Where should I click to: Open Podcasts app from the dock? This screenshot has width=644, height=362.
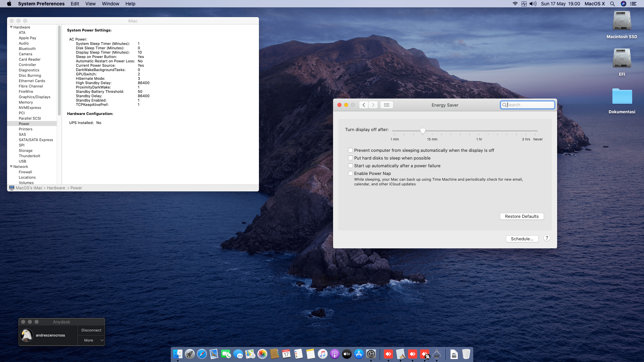(x=335, y=354)
